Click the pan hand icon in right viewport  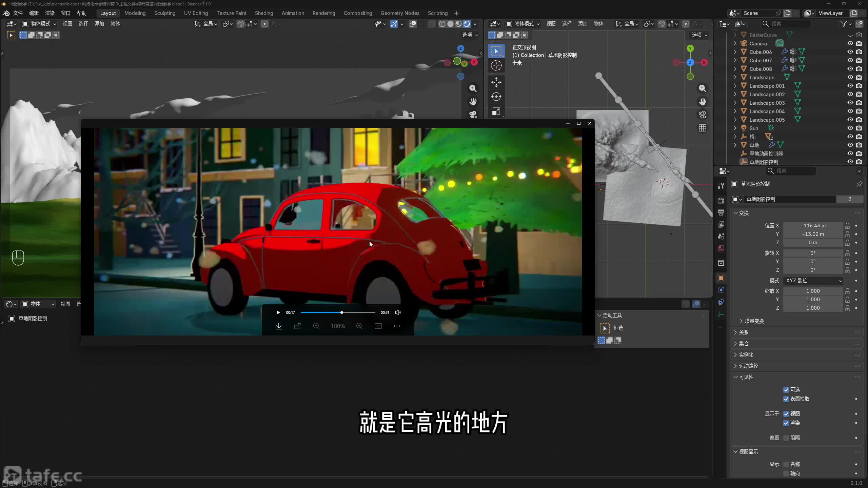702,102
